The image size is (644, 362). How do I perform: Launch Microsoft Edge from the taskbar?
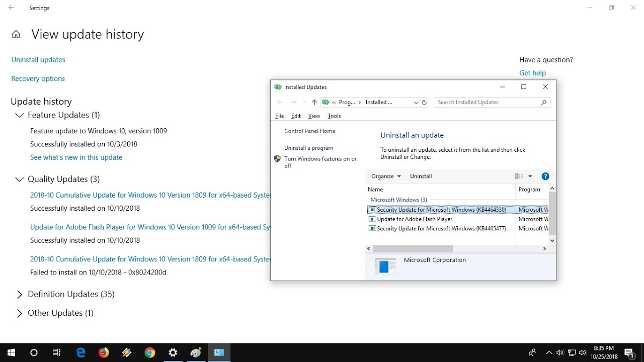(81, 352)
